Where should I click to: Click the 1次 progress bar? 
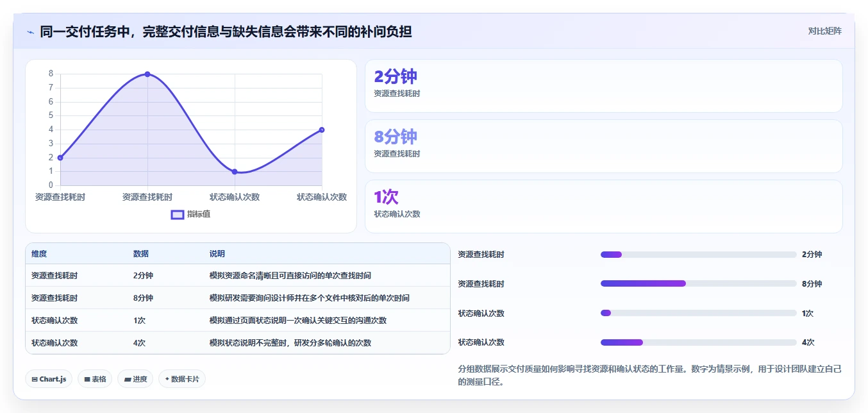(x=698, y=313)
